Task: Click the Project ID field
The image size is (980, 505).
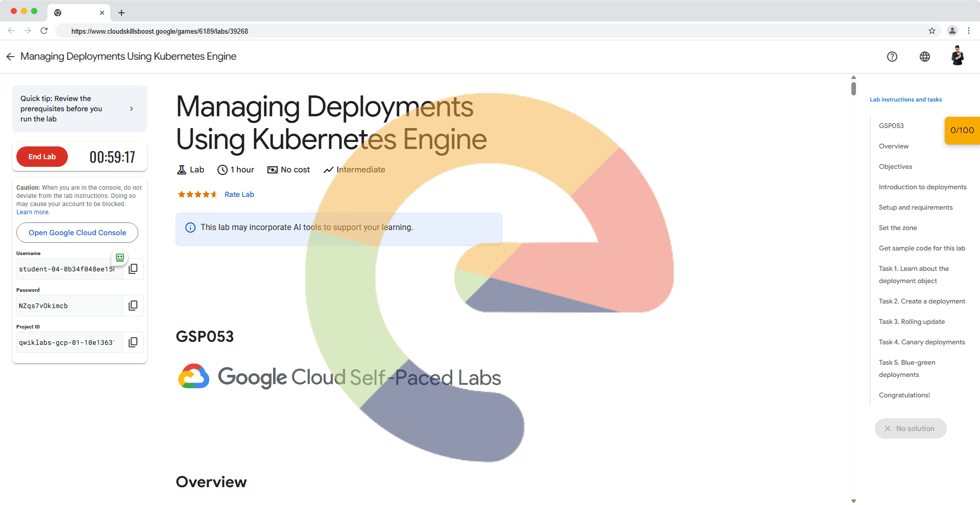Action: point(69,342)
